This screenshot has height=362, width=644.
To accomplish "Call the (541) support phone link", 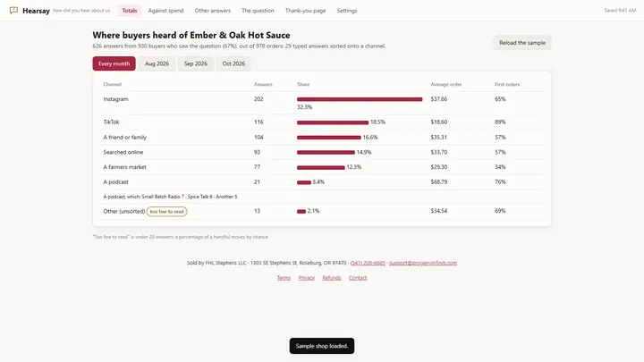I will click(x=368, y=263).
